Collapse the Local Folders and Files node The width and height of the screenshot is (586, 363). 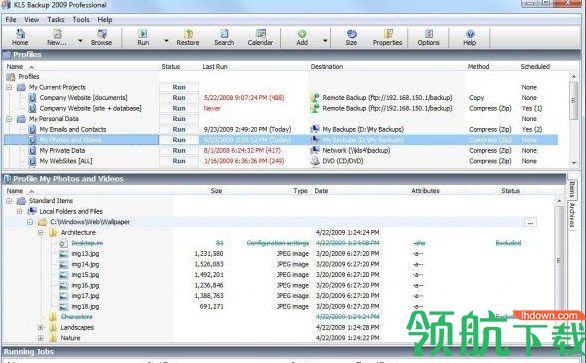point(19,212)
